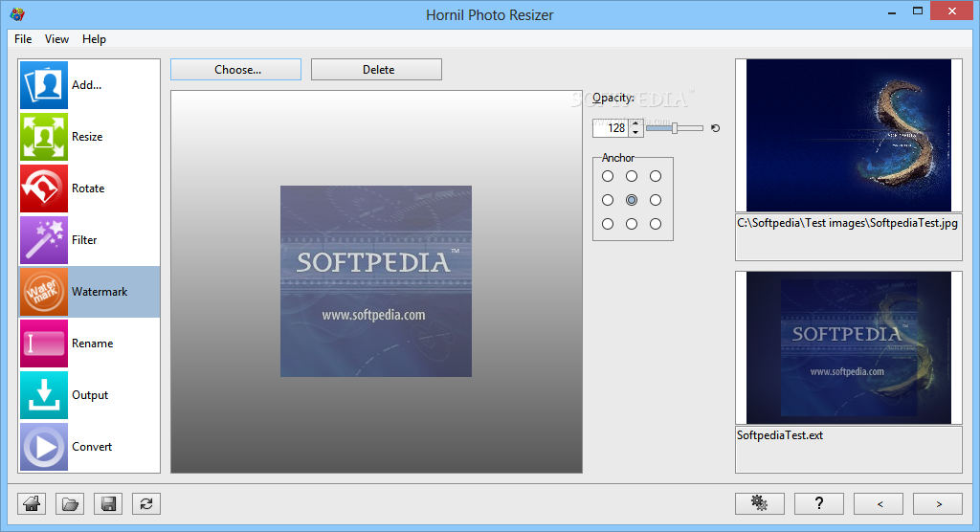980x532 pixels.
Task: Set anchor to bottom-center radio button
Action: click(x=632, y=224)
